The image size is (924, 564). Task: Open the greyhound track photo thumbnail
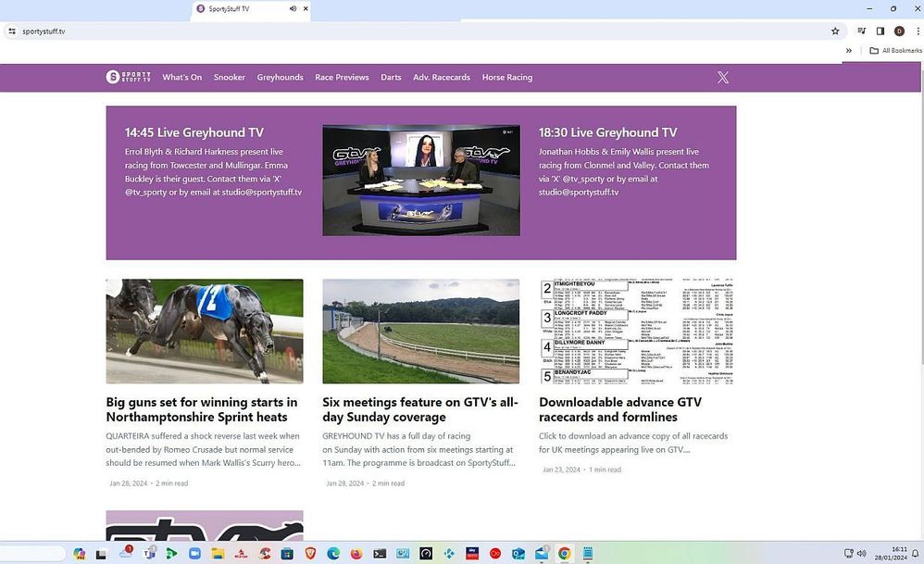(x=420, y=332)
